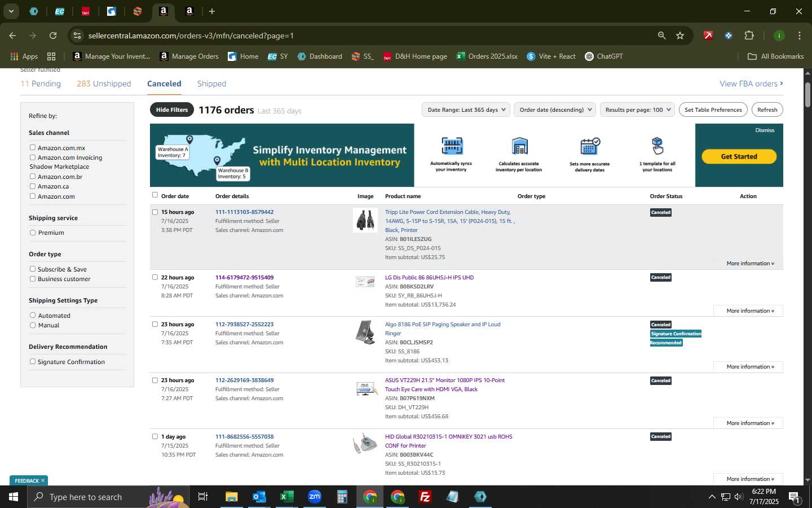Image resolution: width=812 pixels, height=508 pixels.
Task: Select Automated shipping settings type
Action: coord(33,315)
